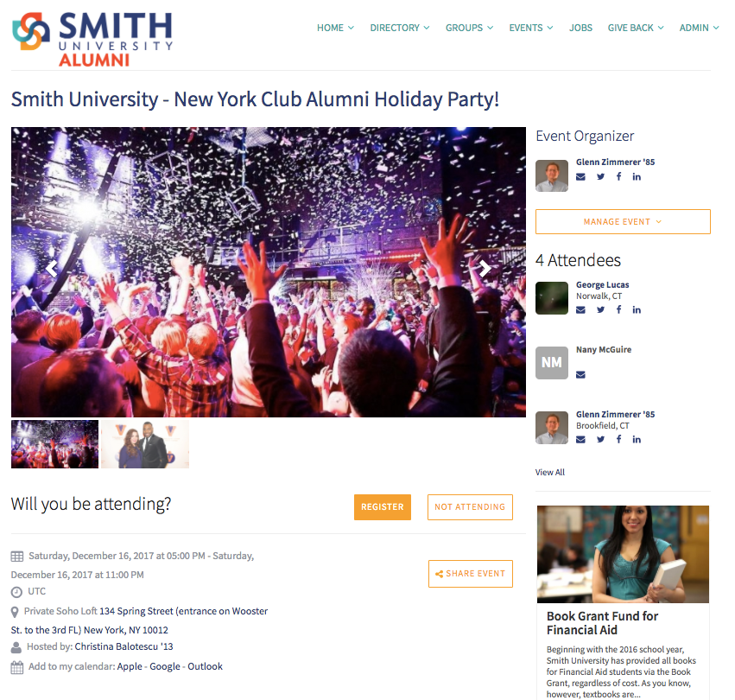The height and width of the screenshot is (700, 735).
Task: View all attendees link
Action: pyautogui.click(x=550, y=472)
